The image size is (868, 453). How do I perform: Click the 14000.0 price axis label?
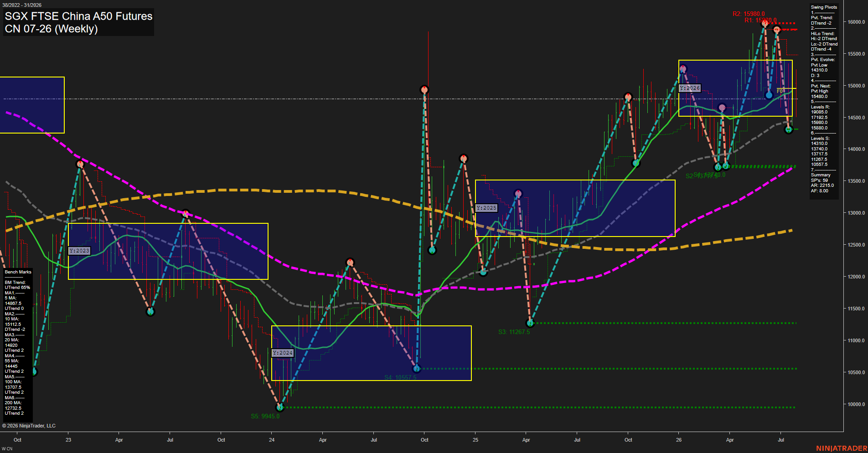(856, 149)
